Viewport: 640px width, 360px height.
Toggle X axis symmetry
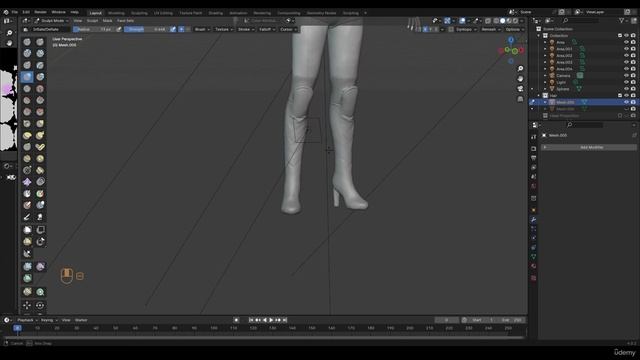click(425, 29)
